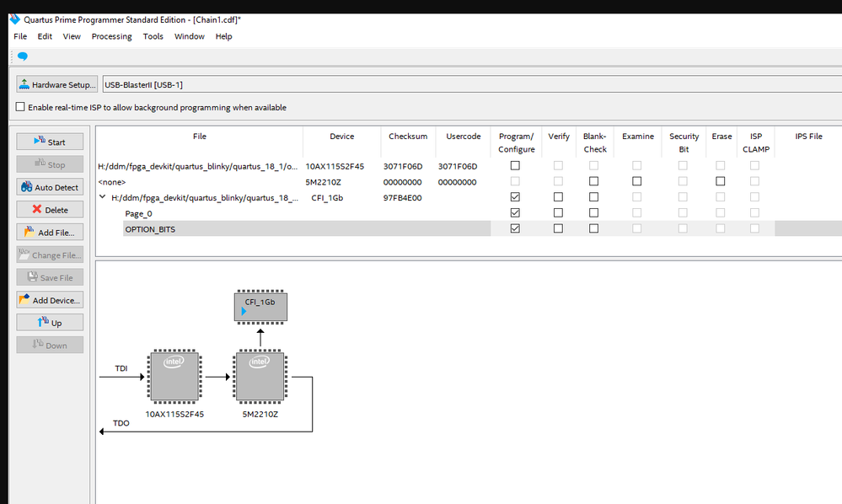Click the 5M2210Z device cell in table
Image resolution: width=842 pixels, height=504 pixels.
coord(324,182)
